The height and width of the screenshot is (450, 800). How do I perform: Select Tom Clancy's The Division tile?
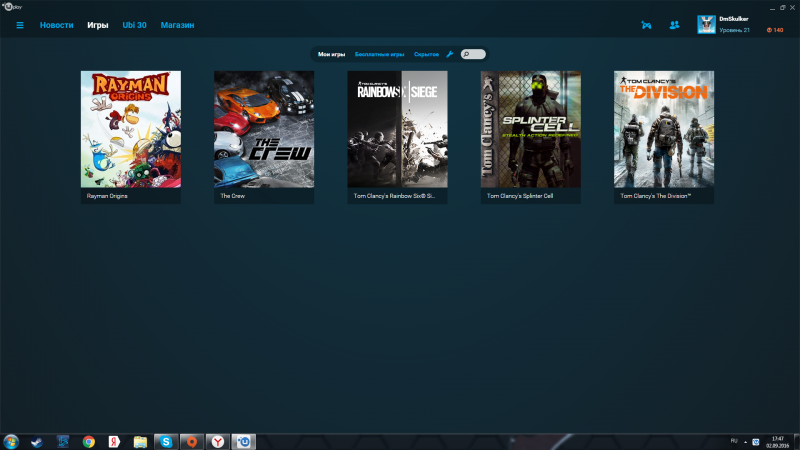(664, 129)
